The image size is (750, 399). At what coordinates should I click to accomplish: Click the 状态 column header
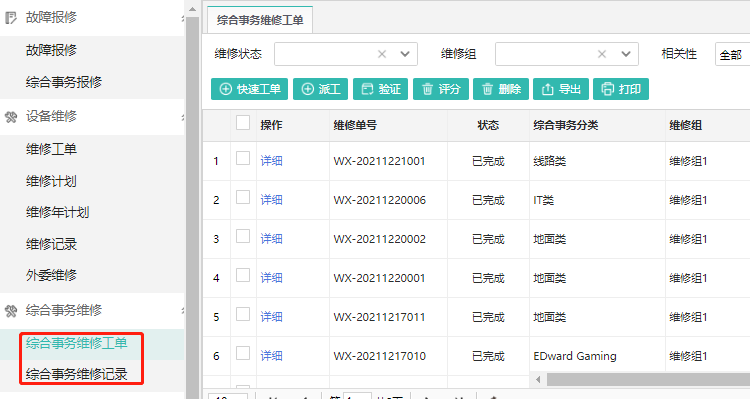coord(488,125)
